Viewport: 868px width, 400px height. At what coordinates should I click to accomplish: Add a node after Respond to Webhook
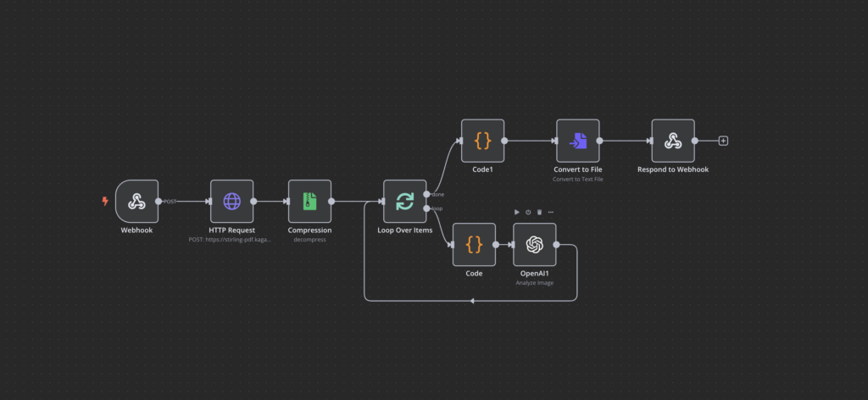click(x=723, y=141)
